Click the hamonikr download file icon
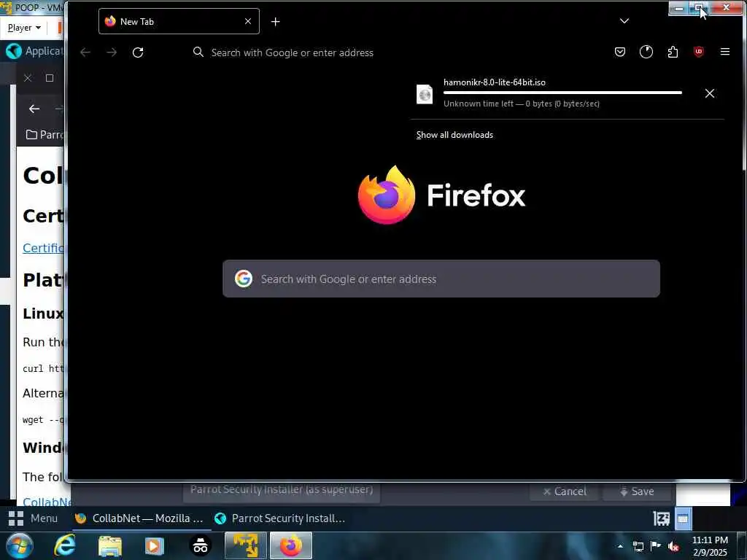This screenshot has height=560, width=747. (x=425, y=94)
